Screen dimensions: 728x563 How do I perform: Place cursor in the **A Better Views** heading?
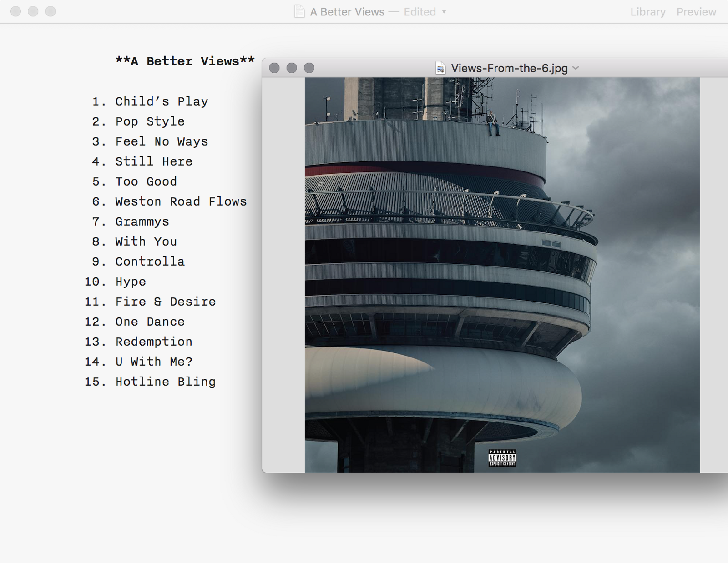[185, 61]
